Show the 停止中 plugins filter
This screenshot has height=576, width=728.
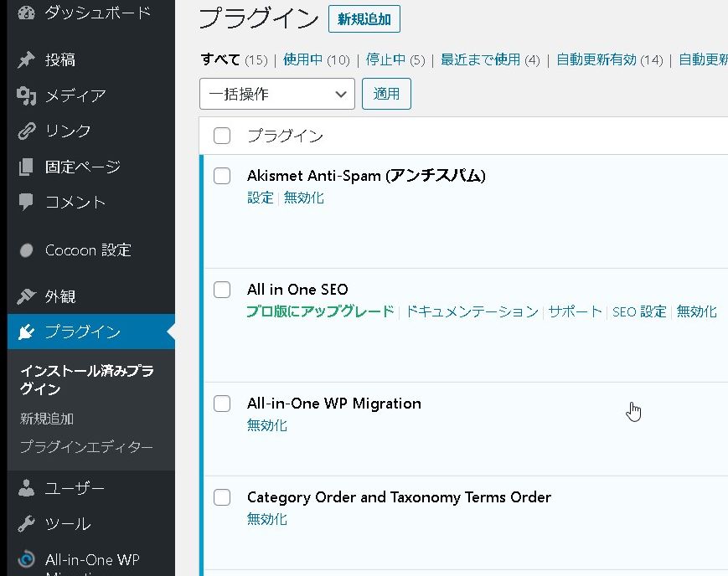tap(385, 59)
